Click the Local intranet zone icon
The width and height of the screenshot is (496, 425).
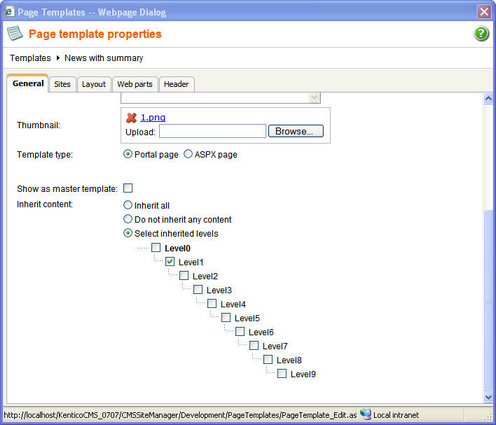click(365, 415)
